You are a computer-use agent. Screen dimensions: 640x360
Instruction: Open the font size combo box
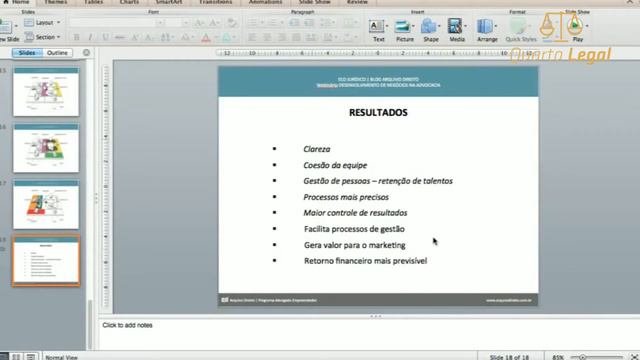tap(178, 23)
